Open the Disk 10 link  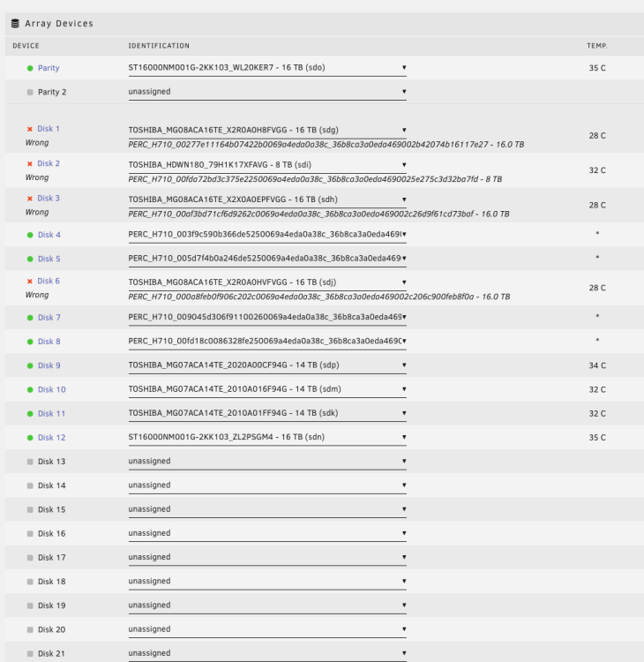52,389
